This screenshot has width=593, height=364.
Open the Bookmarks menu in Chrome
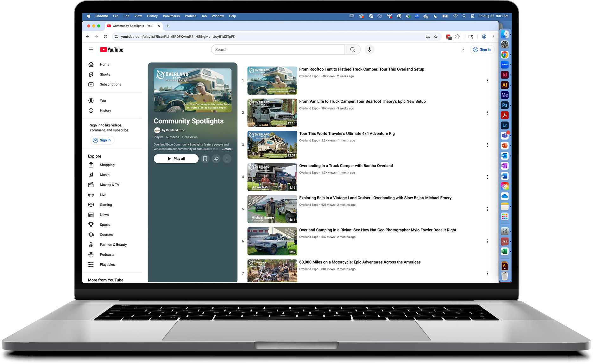coord(171,16)
